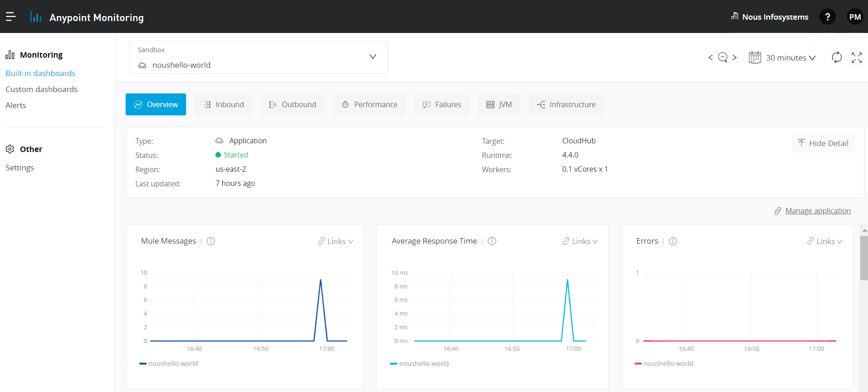Go to the previous time range
This screenshot has width=868, height=392.
710,57
